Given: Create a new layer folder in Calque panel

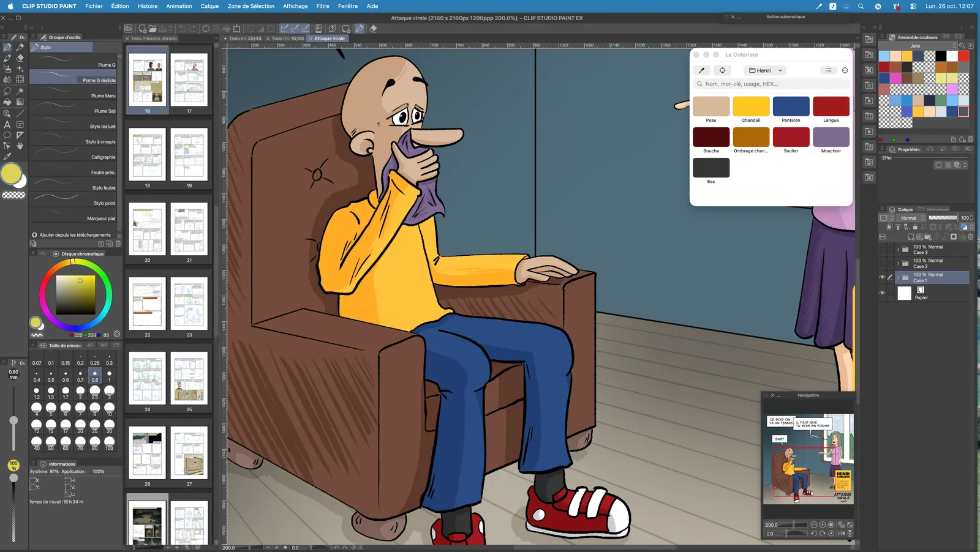Looking at the screenshot, I should (x=927, y=237).
